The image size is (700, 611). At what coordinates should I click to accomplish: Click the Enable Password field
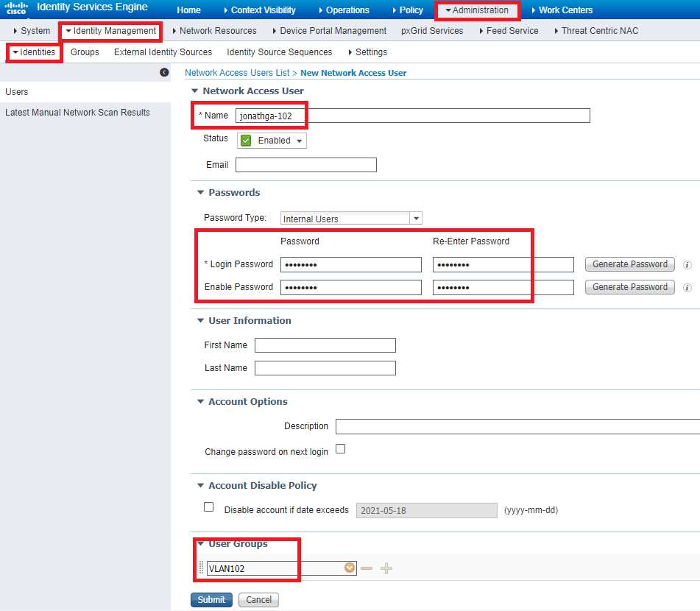351,287
